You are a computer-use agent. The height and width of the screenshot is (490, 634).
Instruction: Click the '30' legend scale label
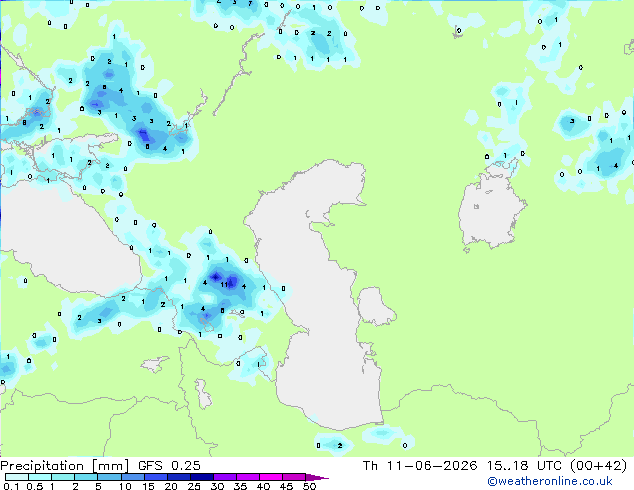click(217, 486)
